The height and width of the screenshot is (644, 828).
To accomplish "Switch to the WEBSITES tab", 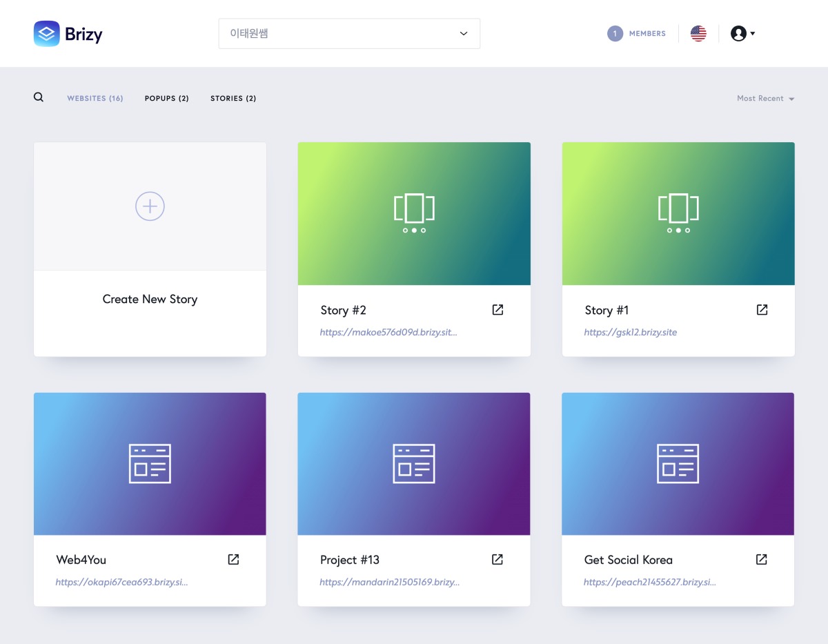I will [x=95, y=98].
